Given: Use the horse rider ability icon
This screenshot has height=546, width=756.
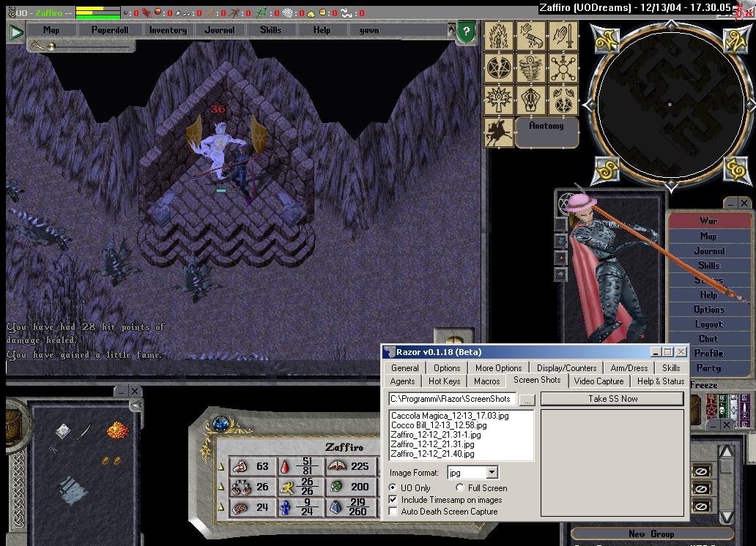Looking at the screenshot, I should [499, 132].
